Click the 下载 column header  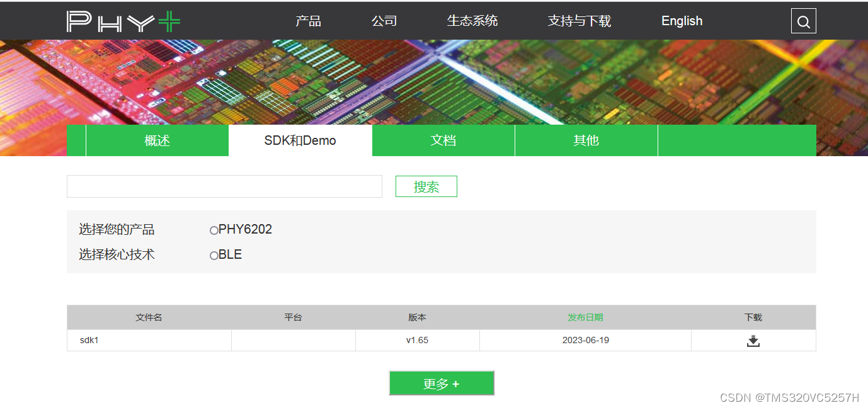tap(753, 317)
